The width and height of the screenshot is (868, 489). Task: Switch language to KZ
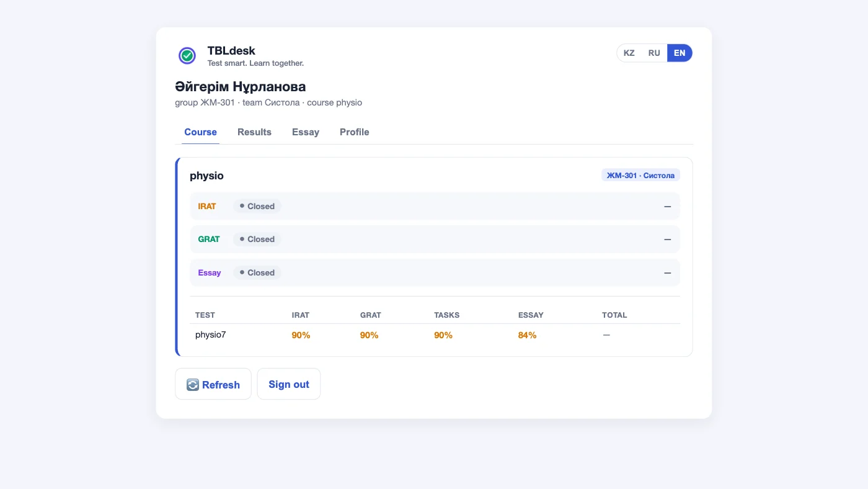(629, 53)
